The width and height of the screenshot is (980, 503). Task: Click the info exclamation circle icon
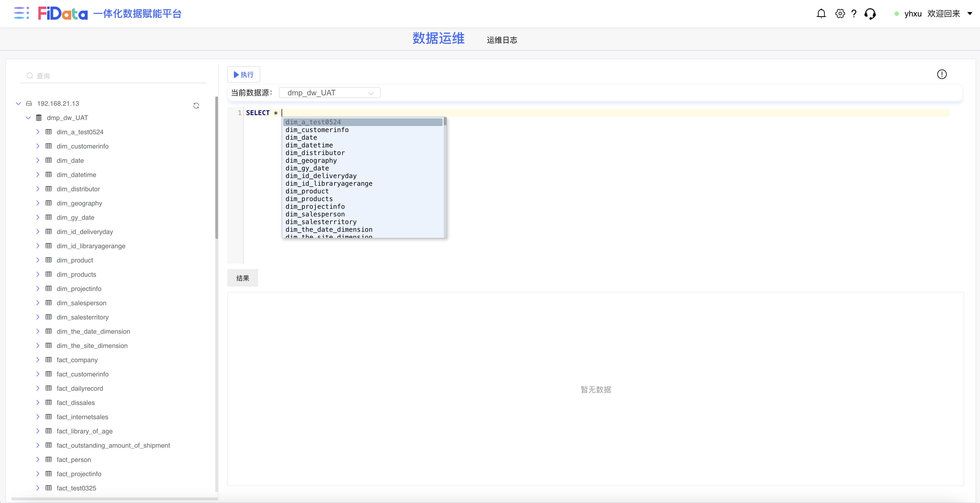tap(942, 74)
